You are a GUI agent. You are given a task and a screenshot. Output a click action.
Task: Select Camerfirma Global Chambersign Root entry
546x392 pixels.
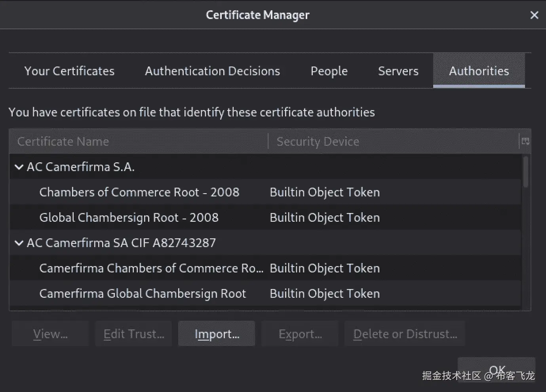pyautogui.click(x=143, y=293)
